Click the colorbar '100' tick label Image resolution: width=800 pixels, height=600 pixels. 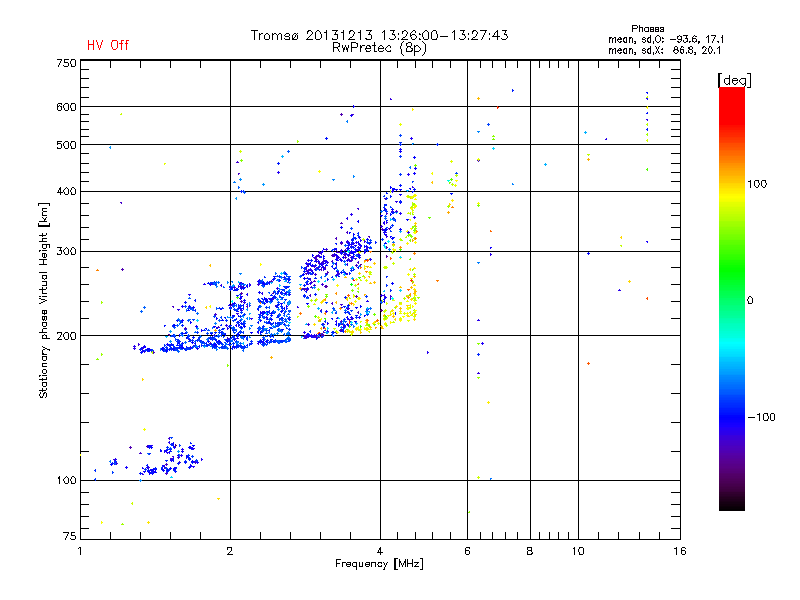[757, 184]
